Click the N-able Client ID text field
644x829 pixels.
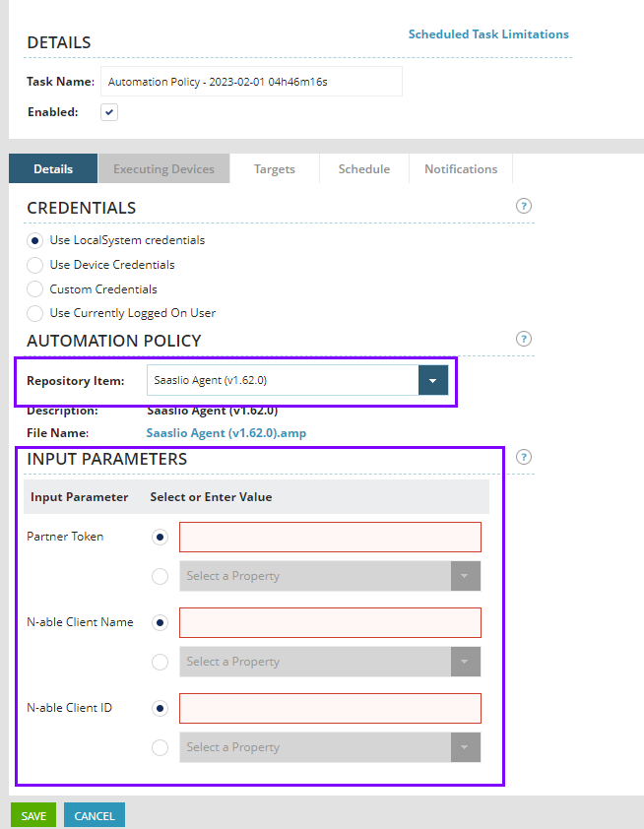point(330,709)
